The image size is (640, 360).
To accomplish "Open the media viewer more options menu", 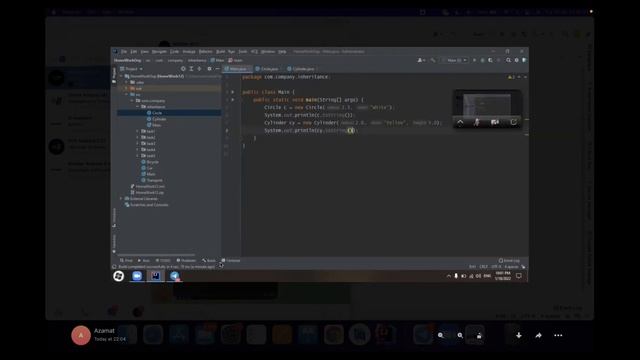I will click(558, 336).
